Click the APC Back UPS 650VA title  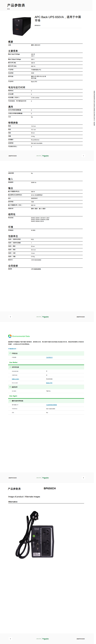57,19
